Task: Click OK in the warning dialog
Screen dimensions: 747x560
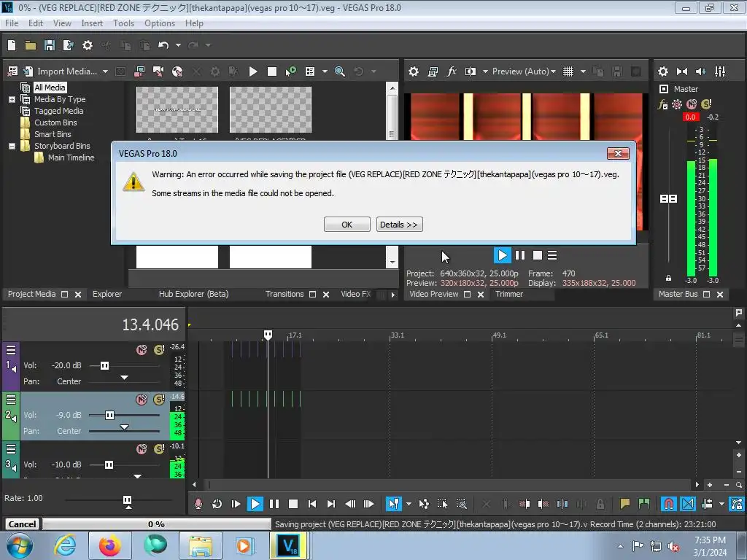Action: [347, 225]
